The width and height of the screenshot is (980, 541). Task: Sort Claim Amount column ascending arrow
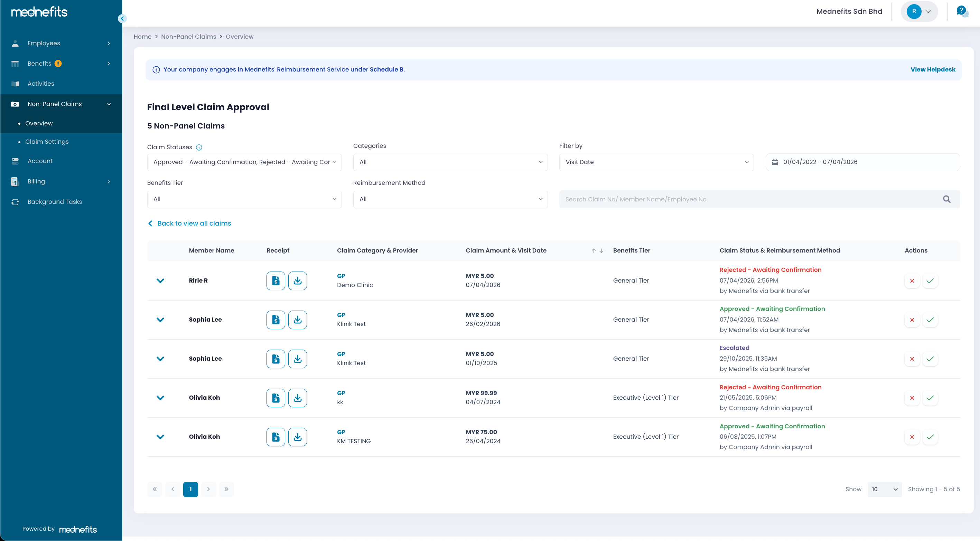click(x=593, y=250)
